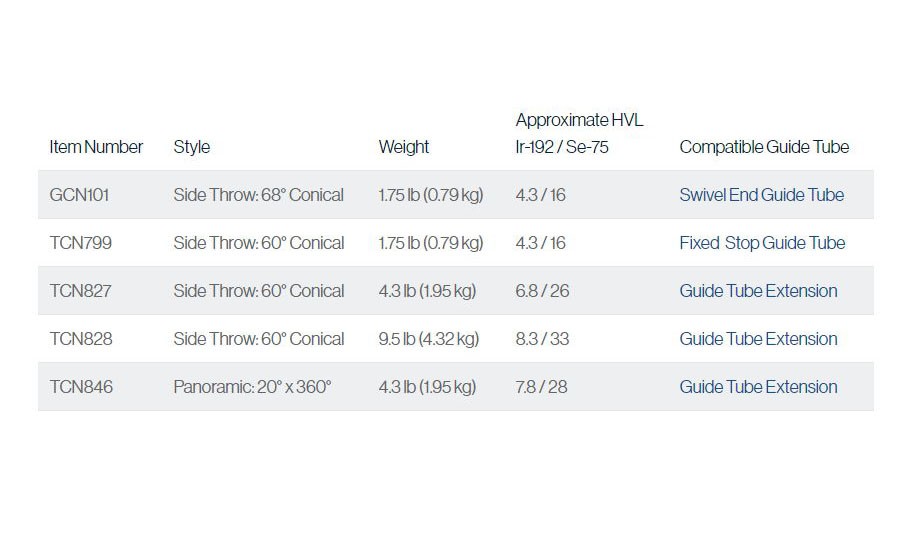Select the TCN846 item number cell
This screenshot has width=903, height=542.
81,386
